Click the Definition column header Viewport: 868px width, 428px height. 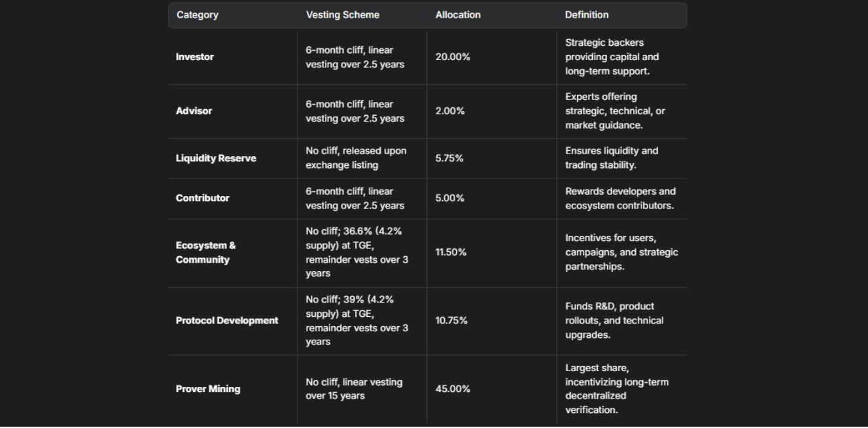[x=587, y=15]
